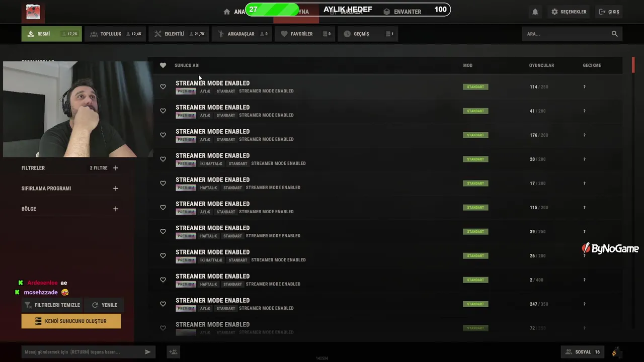This screenshot has width=644, height=362.
Task: Sort by GECİKME column header
Action: pyautogui.click(x=592, y=65)
